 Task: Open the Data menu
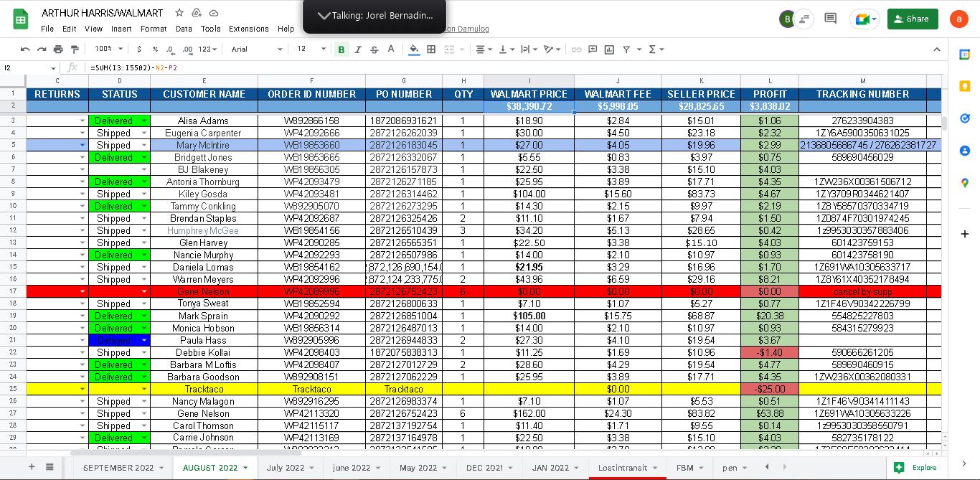coord(184,29)
